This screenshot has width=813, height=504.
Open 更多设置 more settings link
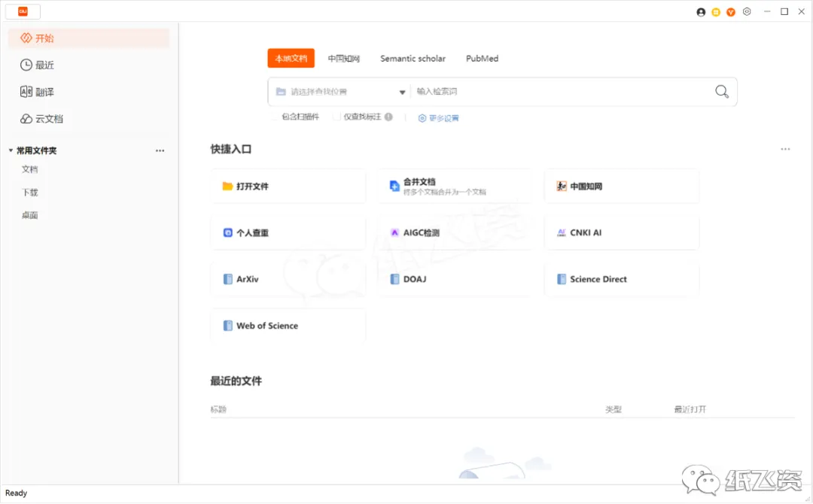pyautogui.click(x=439, y=118)
